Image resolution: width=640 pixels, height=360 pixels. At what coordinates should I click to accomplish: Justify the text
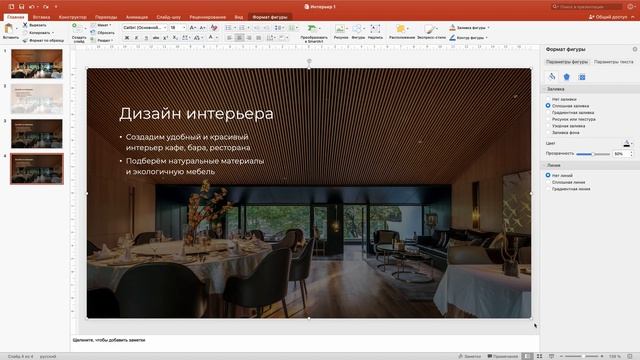pyautogui.click(x=259, y=38)
